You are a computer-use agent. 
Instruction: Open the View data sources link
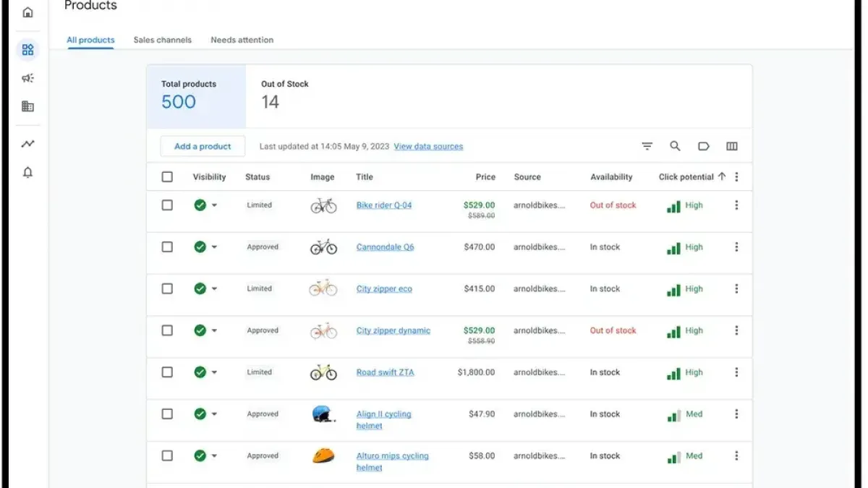pos(428,146)
